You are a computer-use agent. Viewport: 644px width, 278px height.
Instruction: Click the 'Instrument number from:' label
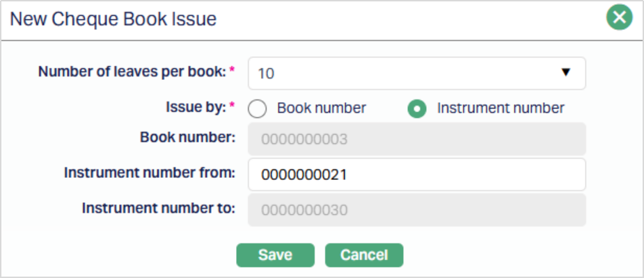click(150, 172)
